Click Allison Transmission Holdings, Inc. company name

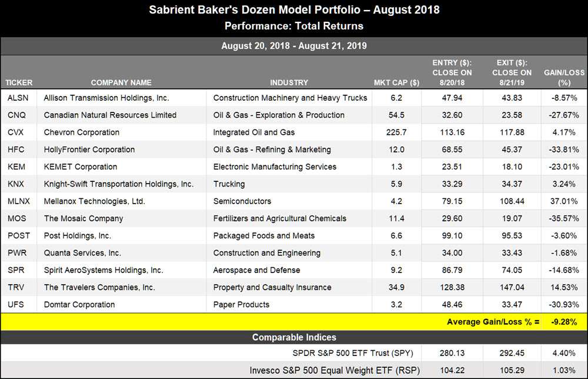106,98
